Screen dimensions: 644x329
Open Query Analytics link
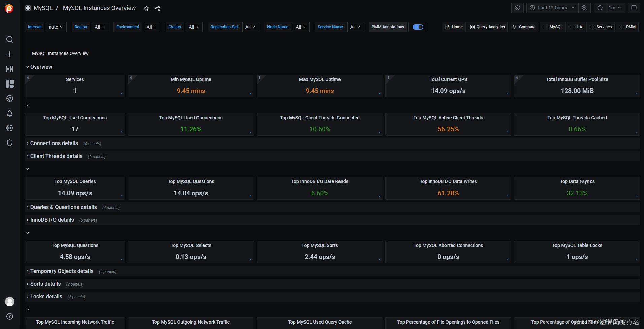coord(487,27)
